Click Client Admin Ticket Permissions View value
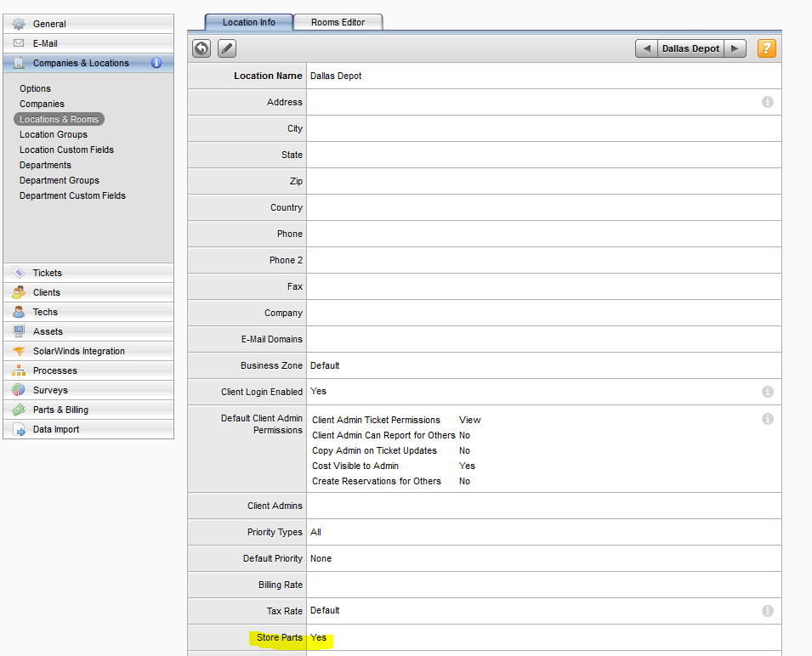The width and height of the screenshot is (812, 656). coord(469,420)
